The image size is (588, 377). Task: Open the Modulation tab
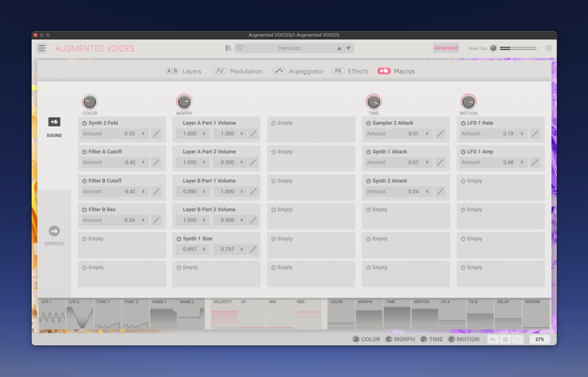pyautogui.click(x=238, y=71)
